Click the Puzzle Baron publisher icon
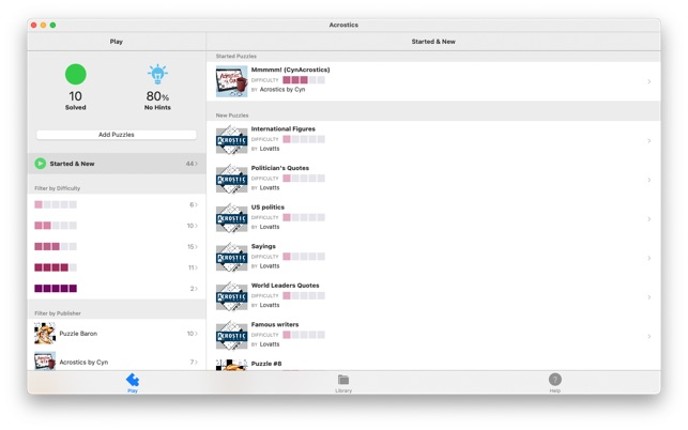 click(x=45, y=333)
